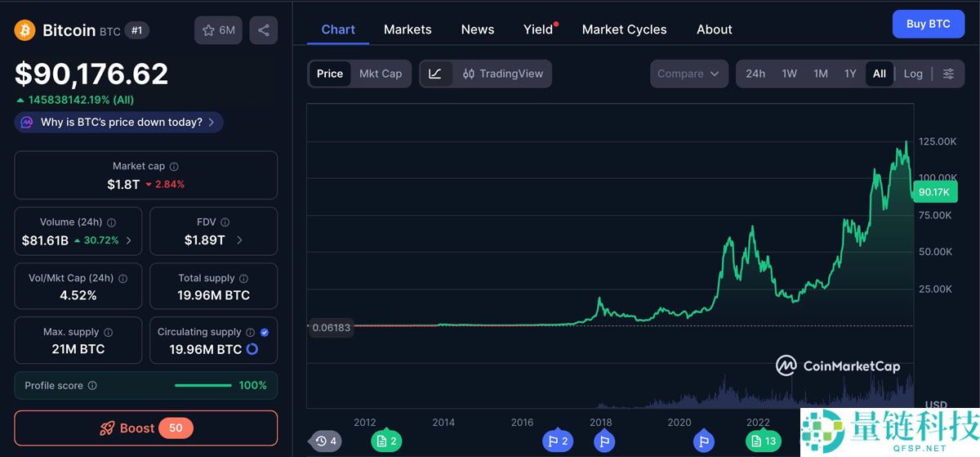Image resolution: width=980 pixels, height=457 pixels.
Task: Click the 4.52% Vol/Mkt Cap value
Action: point(78,295)
